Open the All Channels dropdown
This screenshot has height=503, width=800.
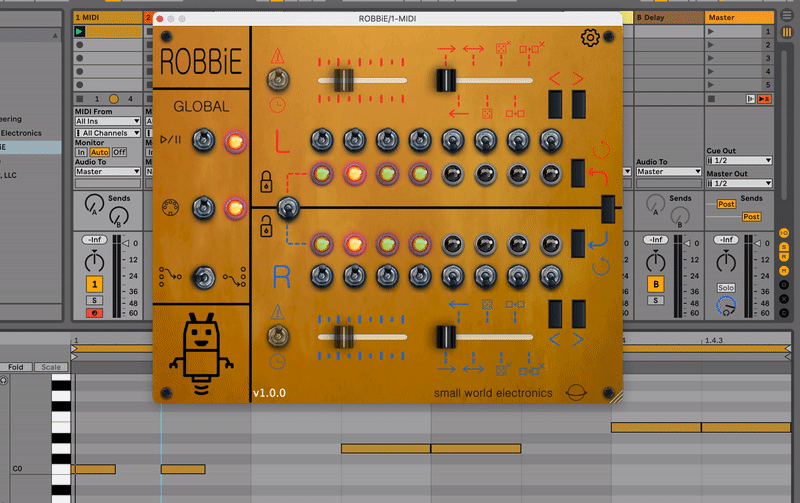tap(108, 133)
